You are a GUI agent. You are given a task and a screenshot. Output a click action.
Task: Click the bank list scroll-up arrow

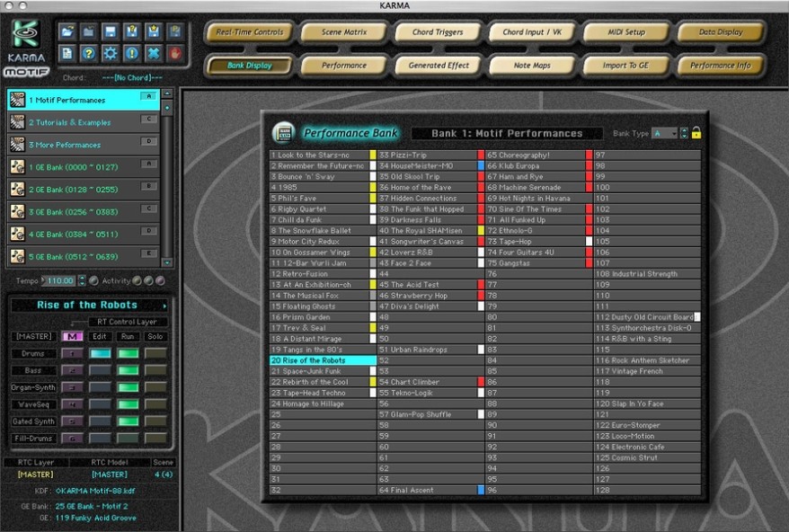pos(167,93)
